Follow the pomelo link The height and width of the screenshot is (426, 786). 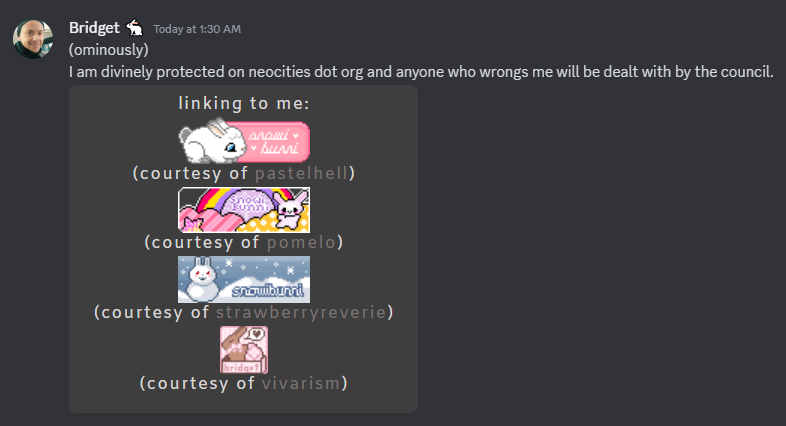coord(301,243)
